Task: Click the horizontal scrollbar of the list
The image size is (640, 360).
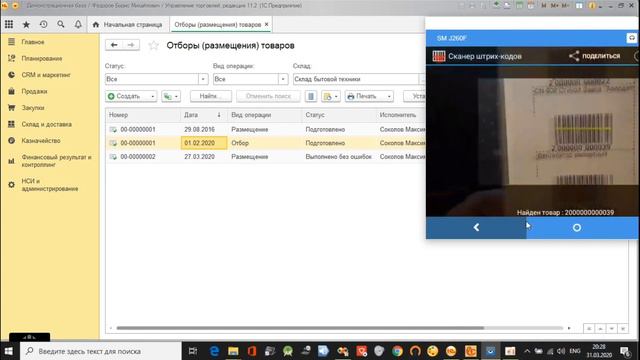Action: (x=300, y=328)
